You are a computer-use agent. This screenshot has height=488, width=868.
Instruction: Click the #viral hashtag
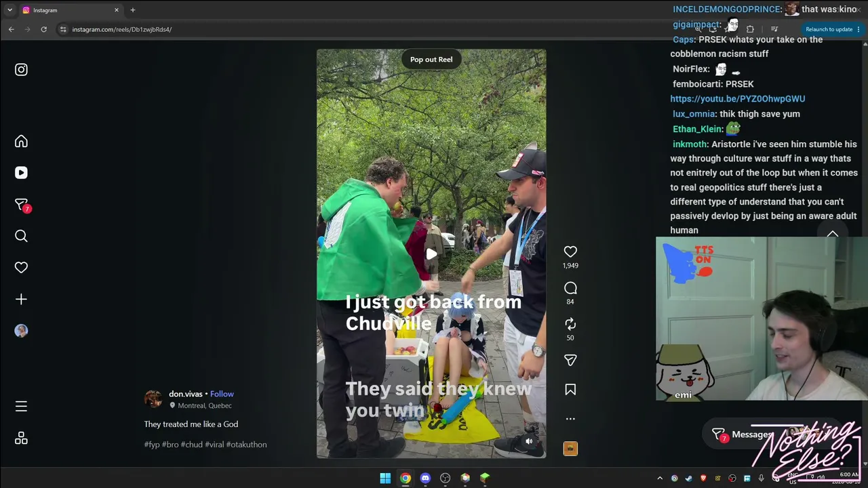[x=214, y=445]
